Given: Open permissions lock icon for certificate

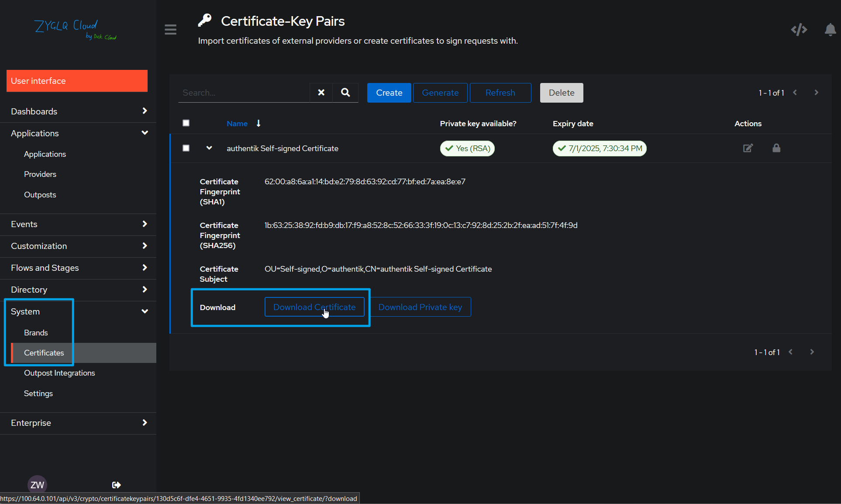Looking at the screenshot, I should coord(776,148).
